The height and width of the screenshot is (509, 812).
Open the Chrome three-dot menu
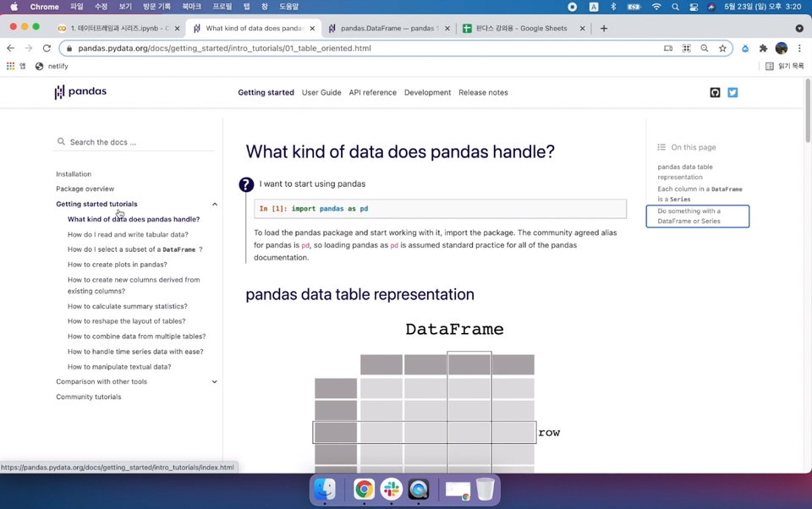coord(799,48)
